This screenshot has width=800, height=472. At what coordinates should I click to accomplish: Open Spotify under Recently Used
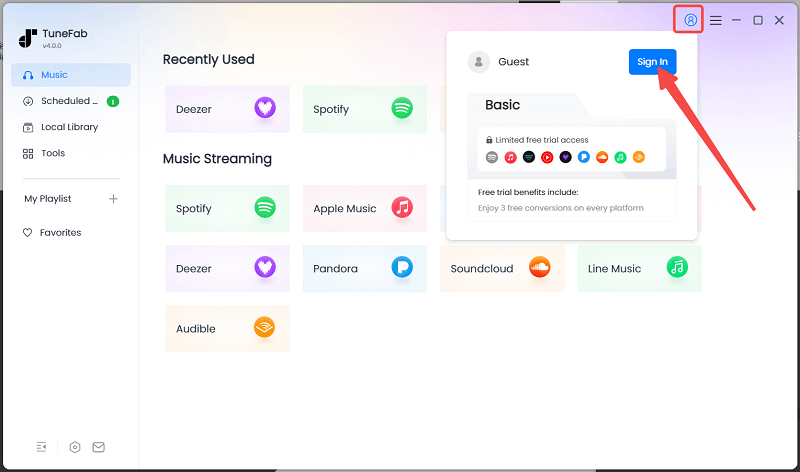[x=364, y=109]
